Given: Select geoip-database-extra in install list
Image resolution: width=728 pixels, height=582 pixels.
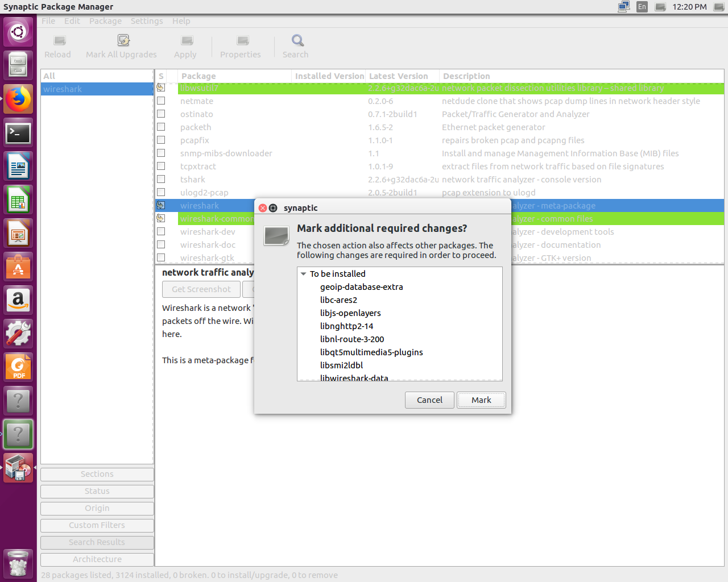Looking at the screenshot, I should 361,287.
